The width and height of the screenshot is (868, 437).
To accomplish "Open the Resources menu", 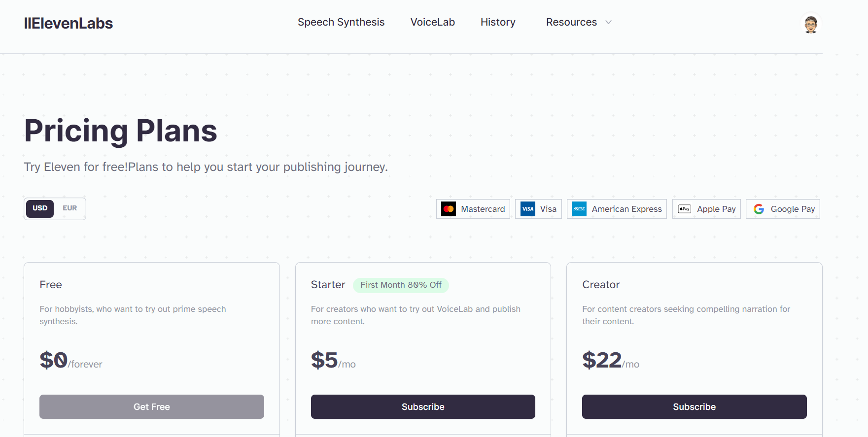I will click(571, 22).
